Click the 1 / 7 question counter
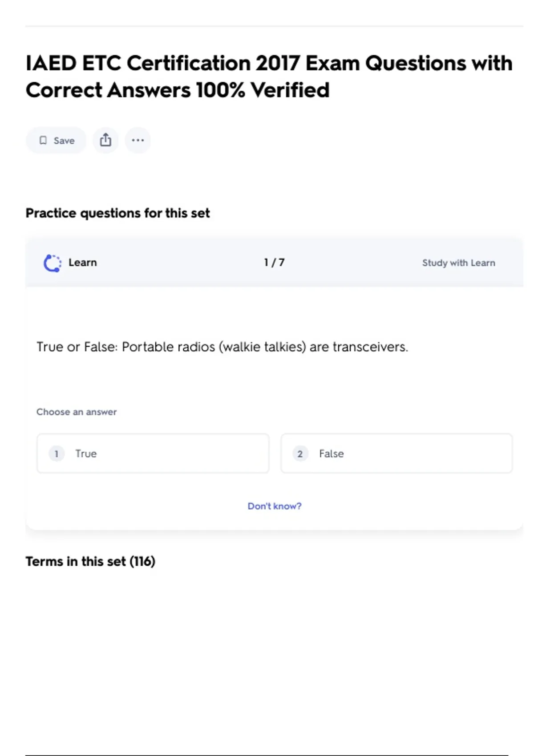This screenshot has height=756, width=534. tap(274, 262)
